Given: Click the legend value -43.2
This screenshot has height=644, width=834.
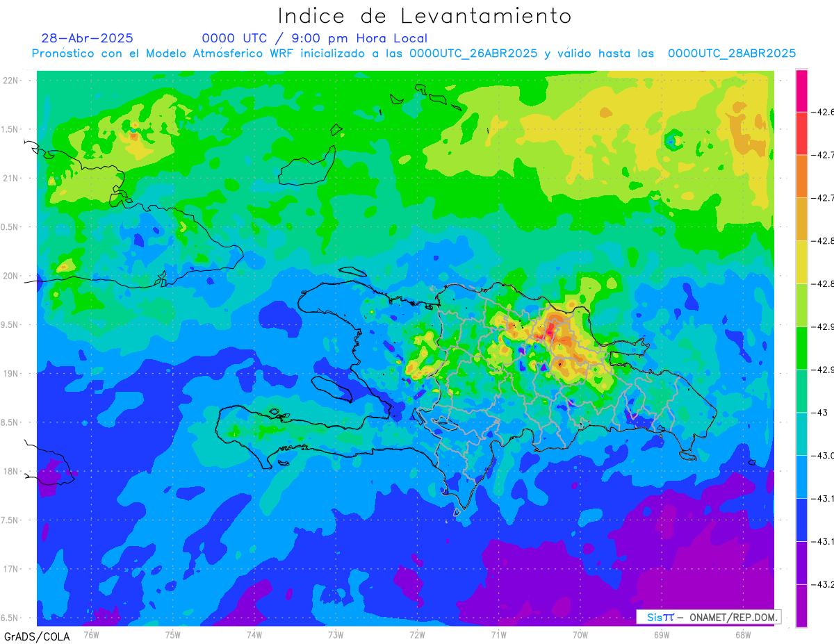Looking at the screenshot, I should click(x=823, y=584).
